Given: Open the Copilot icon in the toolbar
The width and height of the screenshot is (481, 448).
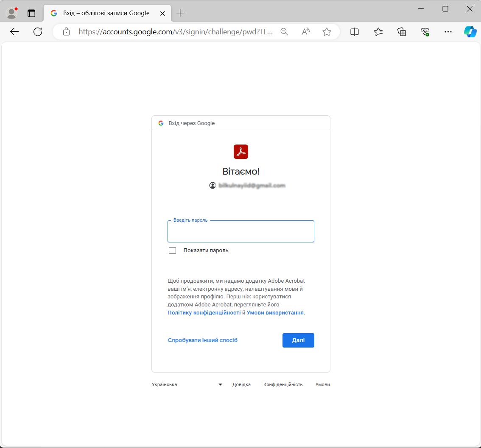Looking at the screenshot, I should click(x=470, y=31).
